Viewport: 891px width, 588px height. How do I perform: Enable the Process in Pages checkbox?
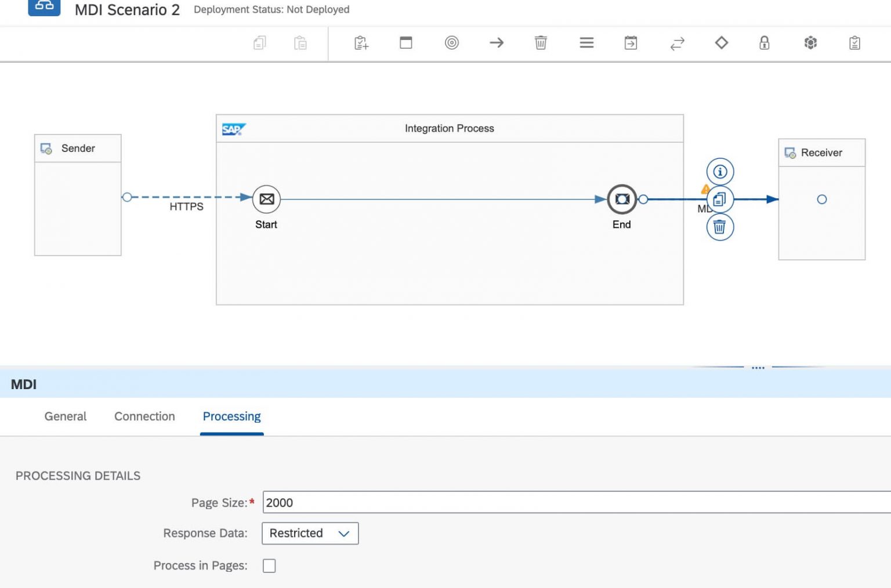point(269,565)
